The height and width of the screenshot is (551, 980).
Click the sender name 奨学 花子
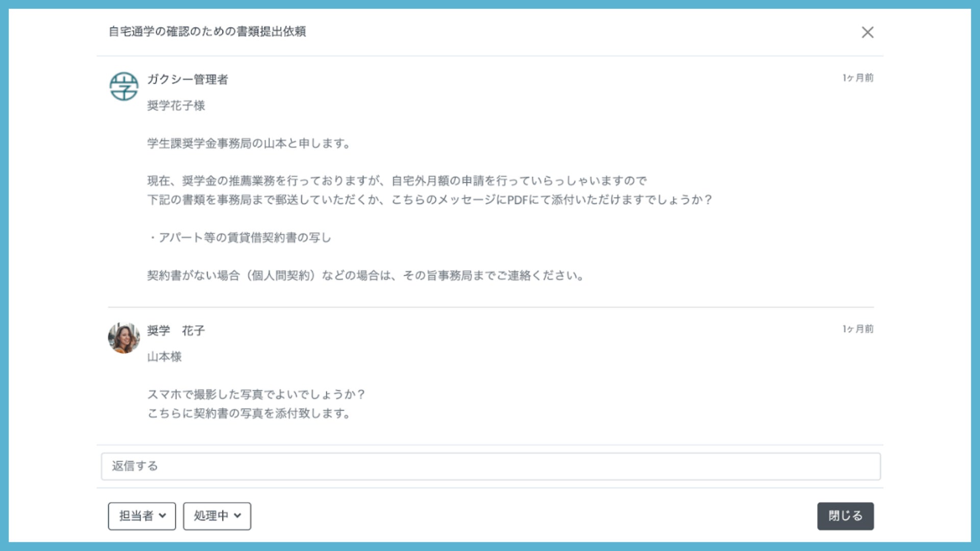[x=176, y=331]
